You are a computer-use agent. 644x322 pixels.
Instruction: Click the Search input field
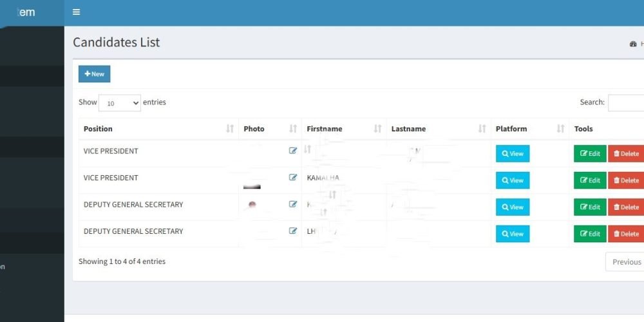(x=626, y=103)
